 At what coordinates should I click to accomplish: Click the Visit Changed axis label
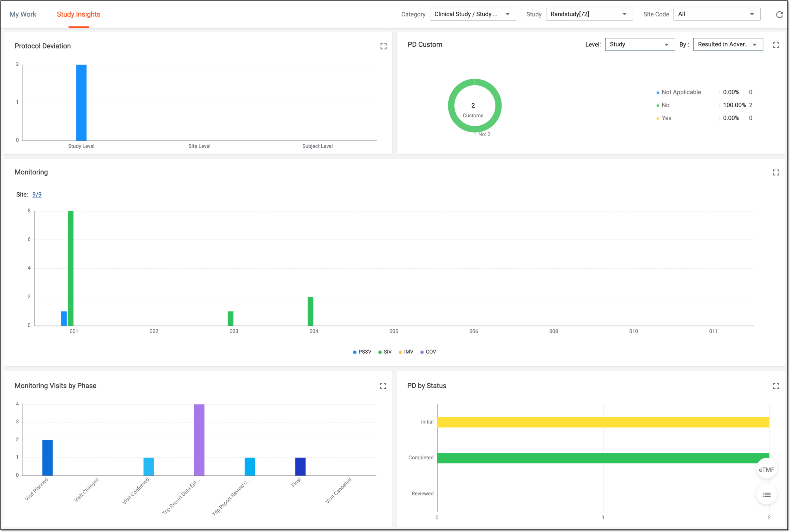coord(86,490)
